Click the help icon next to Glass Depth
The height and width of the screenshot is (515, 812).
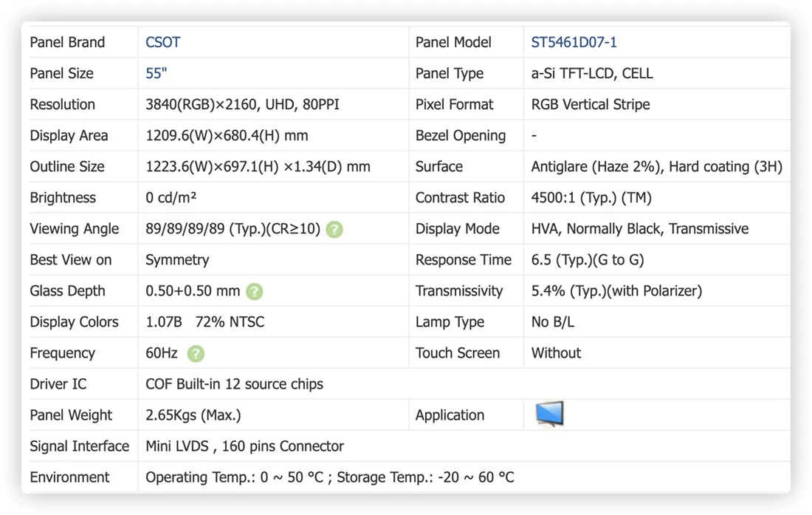254,291
